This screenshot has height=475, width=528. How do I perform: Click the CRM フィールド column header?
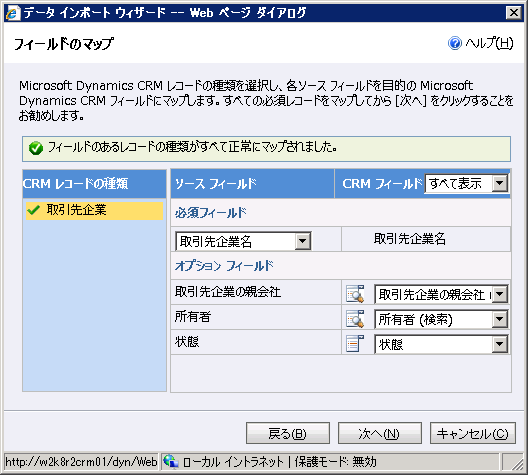pos(382,183)
